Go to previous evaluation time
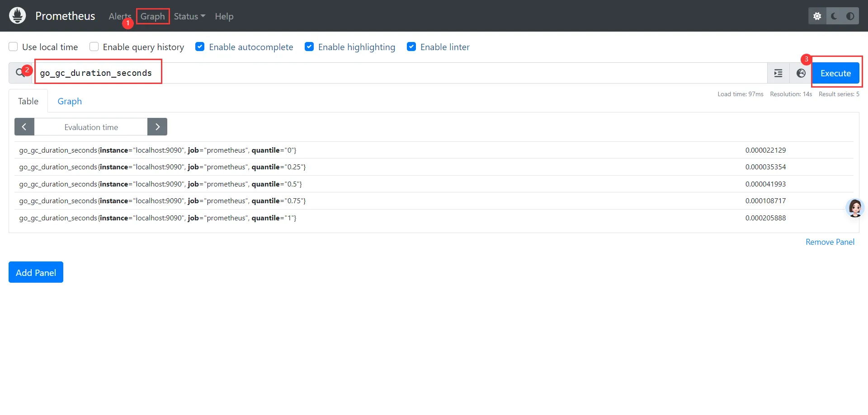Screen dimensions: 868x415 pyautogui.click(x=24, y=127)
